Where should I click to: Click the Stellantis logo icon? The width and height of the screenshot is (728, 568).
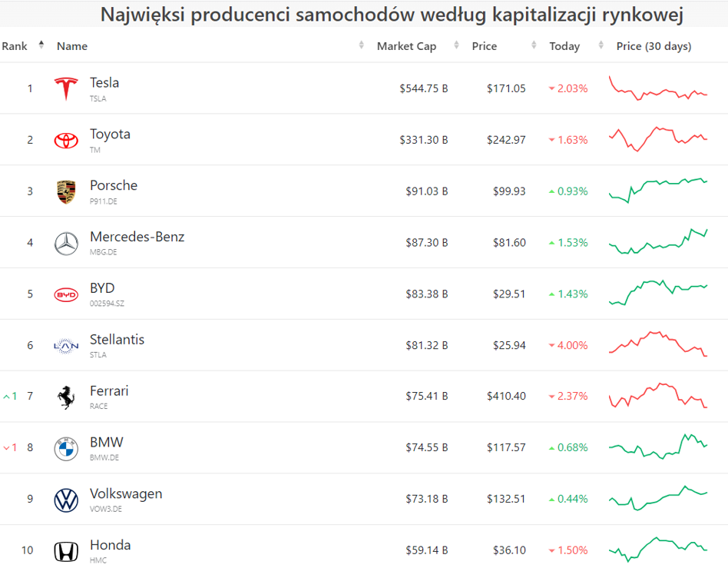click(66, 346)
